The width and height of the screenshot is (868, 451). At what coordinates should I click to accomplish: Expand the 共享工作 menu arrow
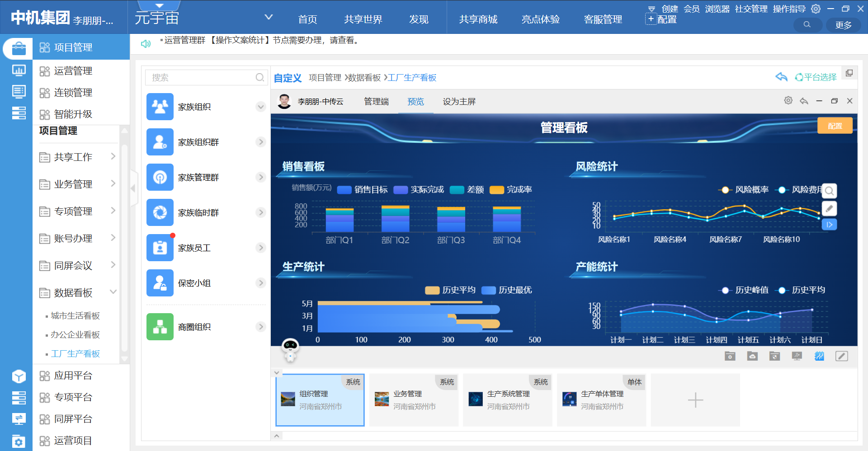pyautogui.click(x=113, y=157)
